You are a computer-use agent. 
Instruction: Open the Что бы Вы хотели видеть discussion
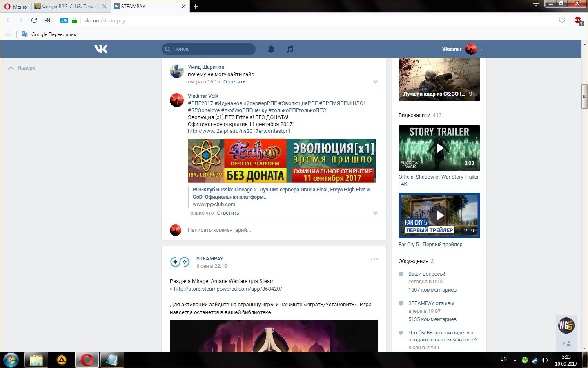point(443,336)
